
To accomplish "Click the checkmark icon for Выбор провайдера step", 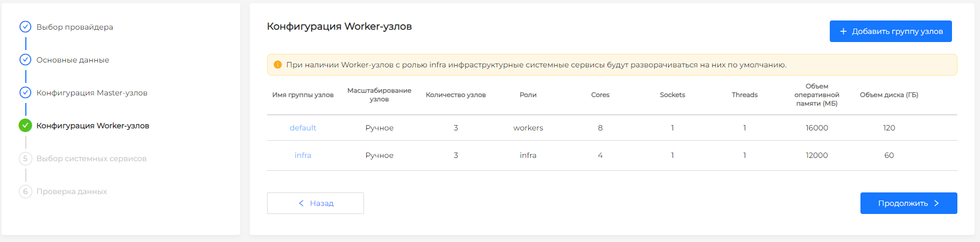I will [25, 27].
